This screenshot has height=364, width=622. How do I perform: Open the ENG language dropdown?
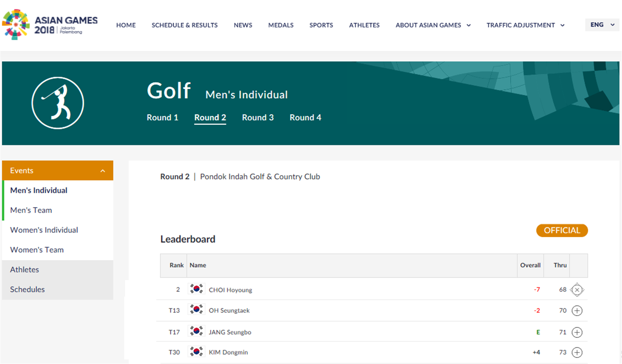[602, 25]
